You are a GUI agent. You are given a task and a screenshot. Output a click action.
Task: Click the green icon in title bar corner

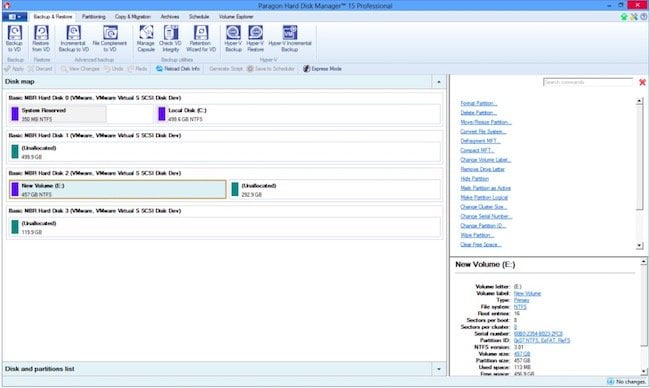coord(624,17)
